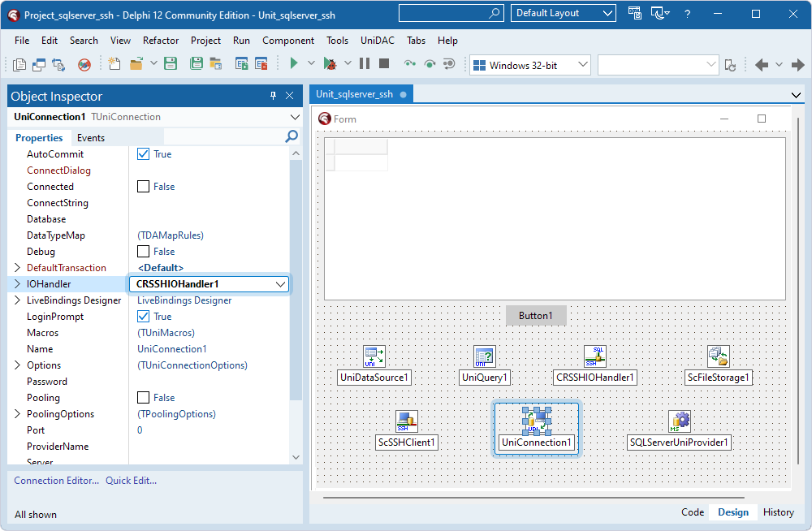This screenshot has height=531, width=812.
Task: Pin the Object Inspector panel
Action: coord(274,96)
